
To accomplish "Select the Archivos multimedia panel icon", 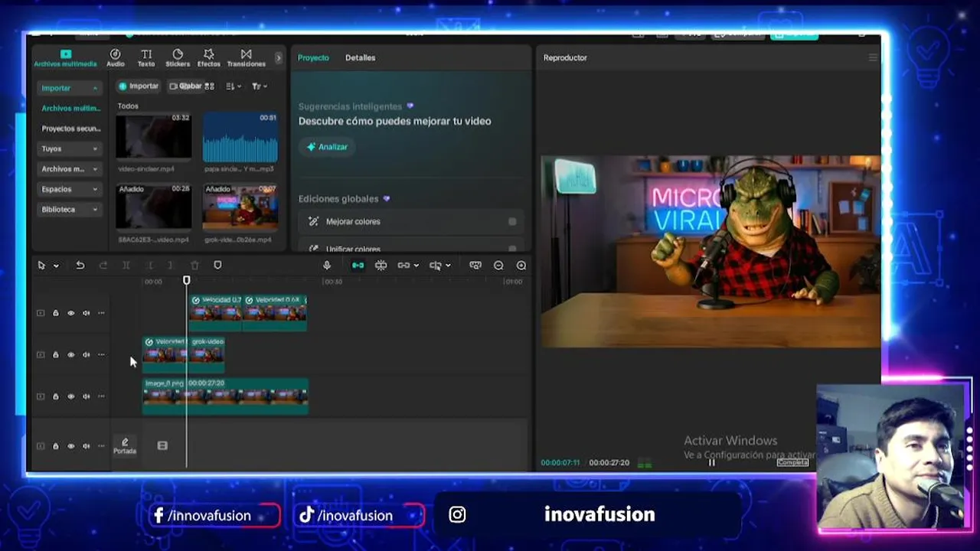I will coord(65,58).
